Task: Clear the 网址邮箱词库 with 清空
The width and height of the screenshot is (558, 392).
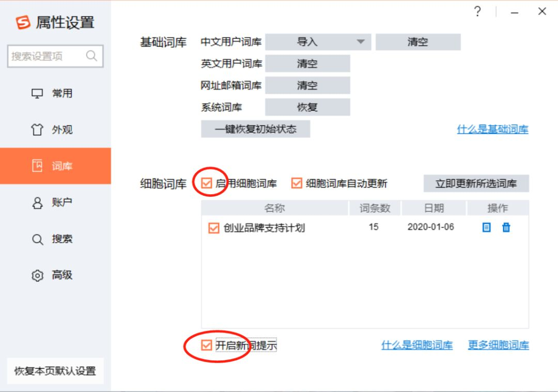Action: pyautogui.click(x=307, y=85)
